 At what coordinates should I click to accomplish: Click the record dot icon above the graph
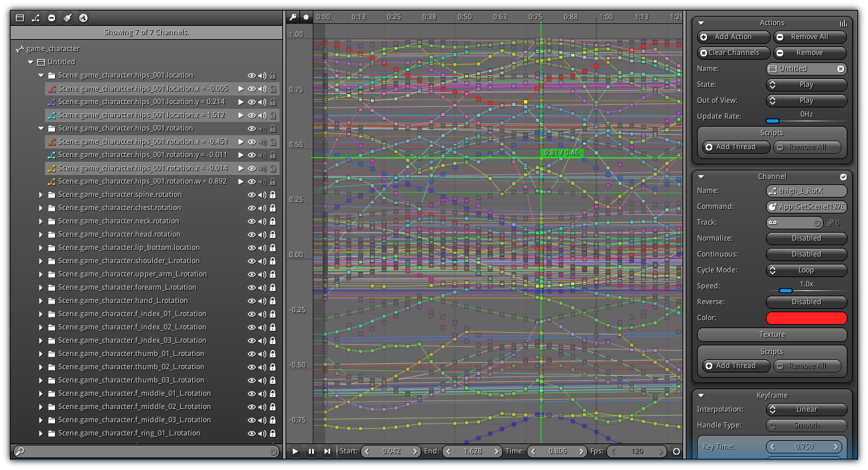pyautogui.click(x=306, y=17)
